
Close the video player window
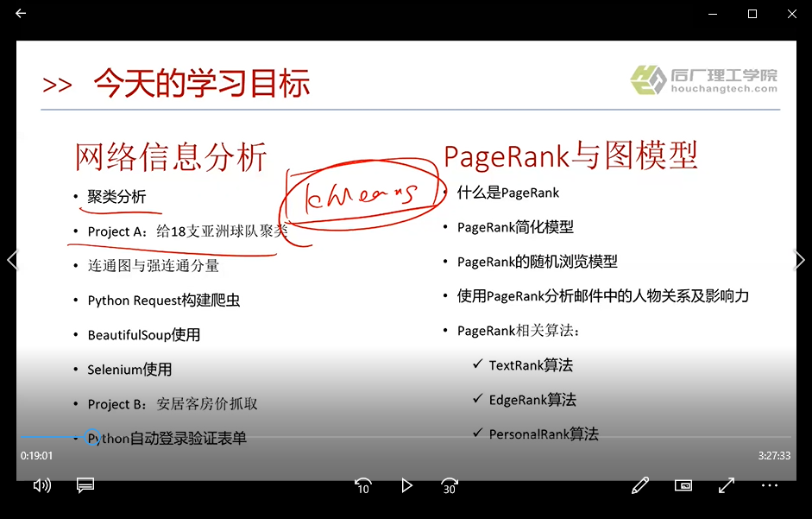tap(792, 14)
